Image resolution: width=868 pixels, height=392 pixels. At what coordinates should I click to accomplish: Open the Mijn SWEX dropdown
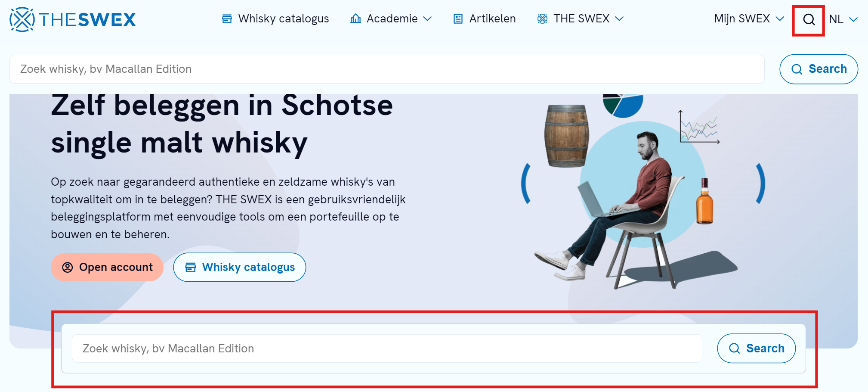tap(749, 19)
